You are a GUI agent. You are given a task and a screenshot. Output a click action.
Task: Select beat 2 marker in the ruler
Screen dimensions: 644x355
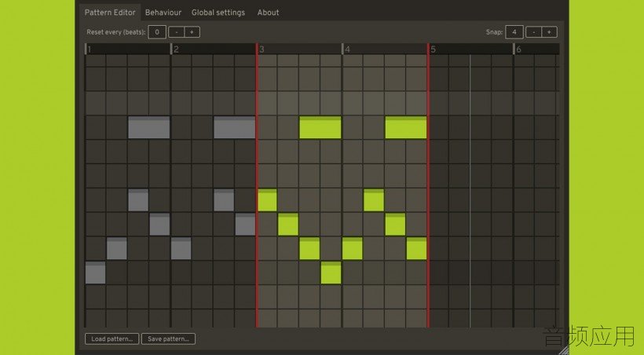click(176, 49)
